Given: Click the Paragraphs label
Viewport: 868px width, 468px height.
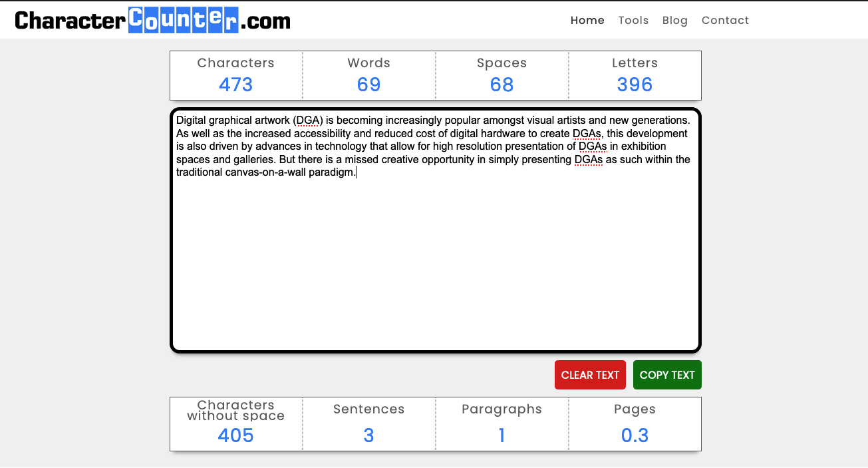Looking at the screenshot, I should pyautogui.click(x=502, y=409).
